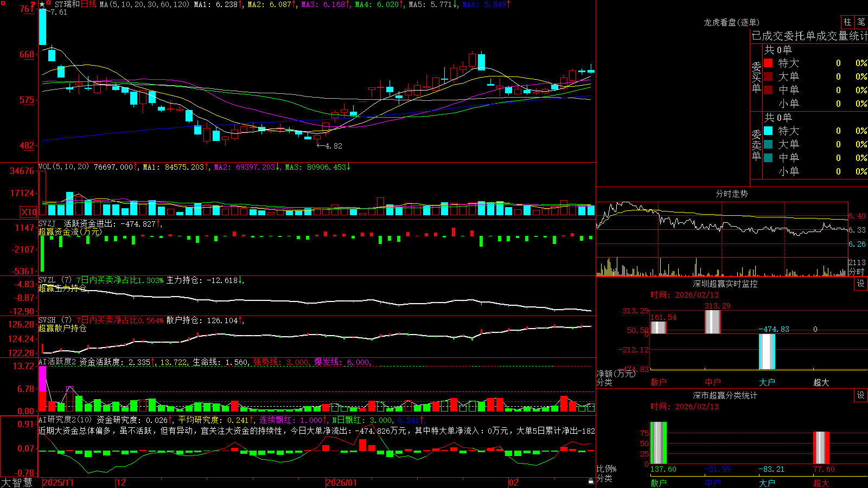Viewport: 868px width, 488px height.
Task: Click the 超赢主力持仓 label
Action: [62, 288]
